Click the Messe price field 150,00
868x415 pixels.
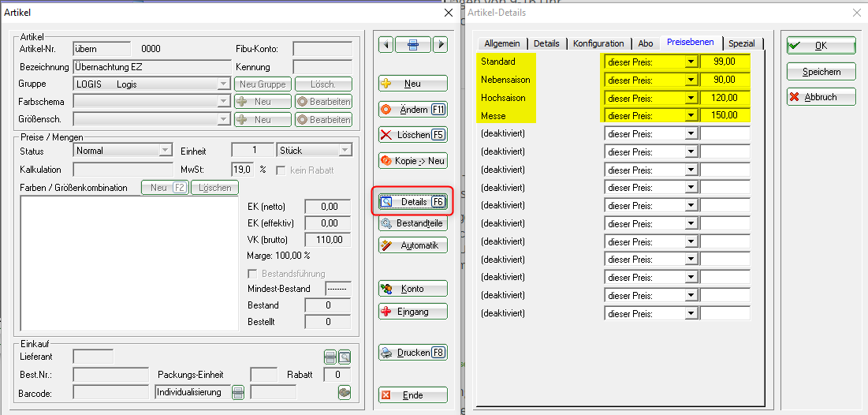click(x=725, y=116)
